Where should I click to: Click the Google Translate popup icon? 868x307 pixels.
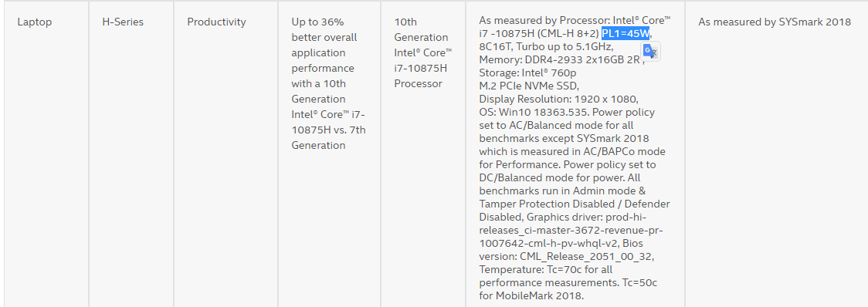(650, 52)
